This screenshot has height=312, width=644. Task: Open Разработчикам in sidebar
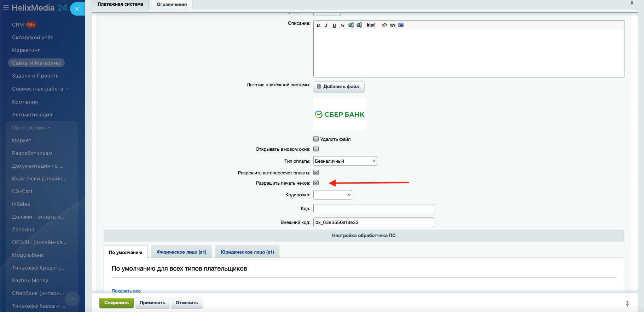point(32,153)
